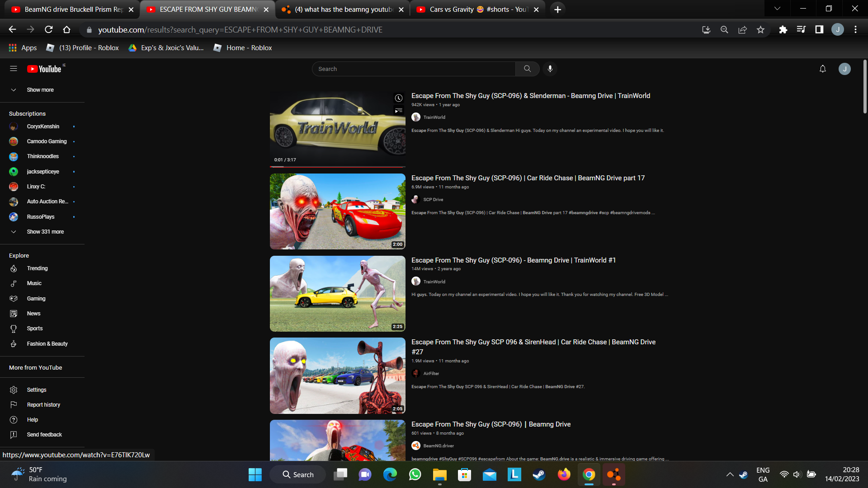Open YouTube account avatar menu
The width and height of the screenshot is (868, 488).
844,69
